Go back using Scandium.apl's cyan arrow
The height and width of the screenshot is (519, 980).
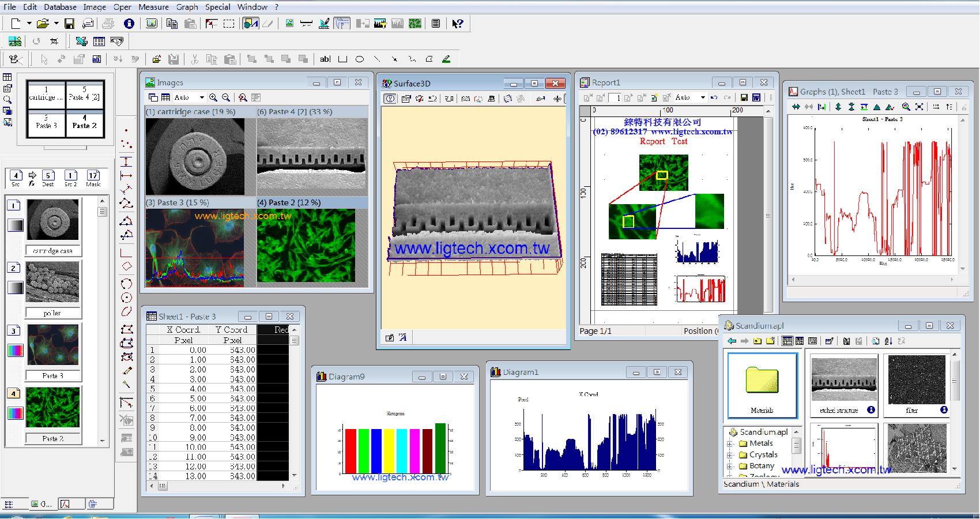point(732,341)
